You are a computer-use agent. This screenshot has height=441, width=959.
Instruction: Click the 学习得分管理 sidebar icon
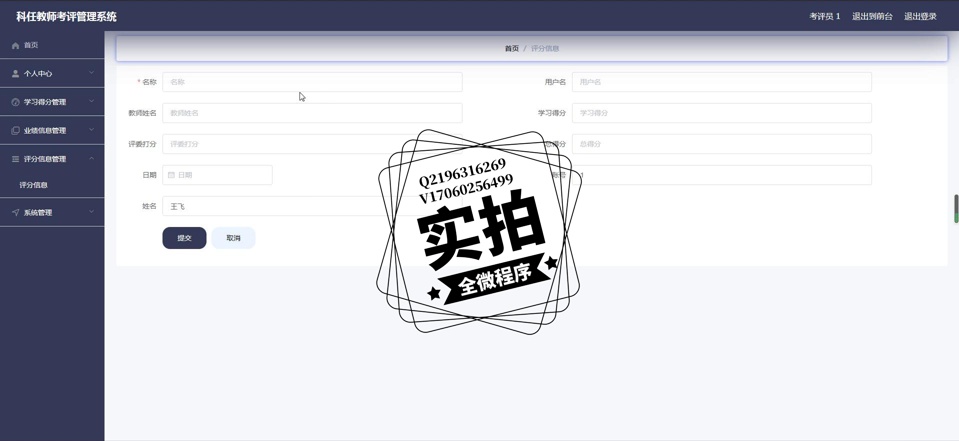[15, 102]
